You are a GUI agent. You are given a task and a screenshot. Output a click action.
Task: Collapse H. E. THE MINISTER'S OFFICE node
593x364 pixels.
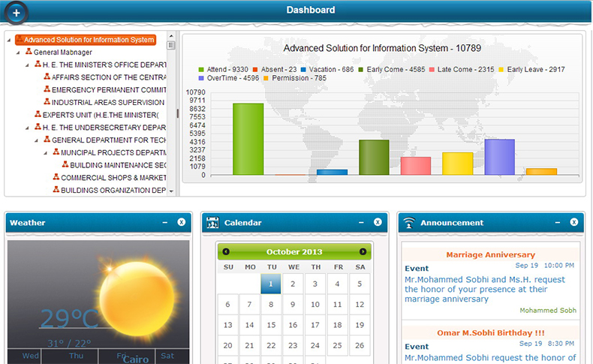point(27,65)
